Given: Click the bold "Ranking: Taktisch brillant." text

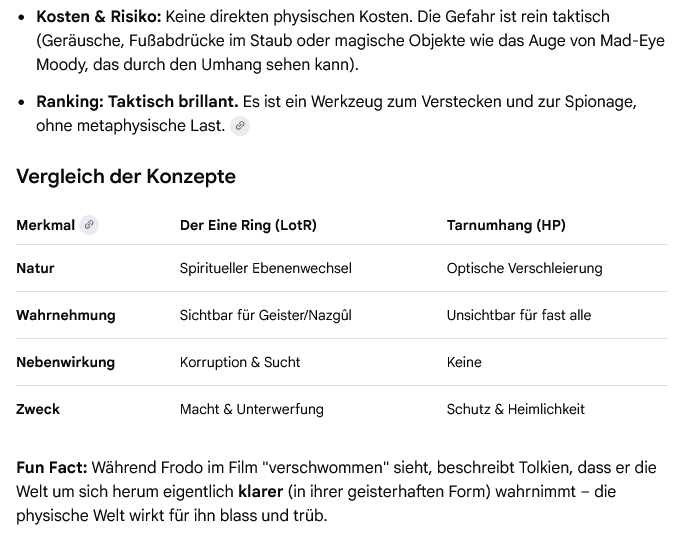Looking at the screenshot, I should [x=137, y=102].
